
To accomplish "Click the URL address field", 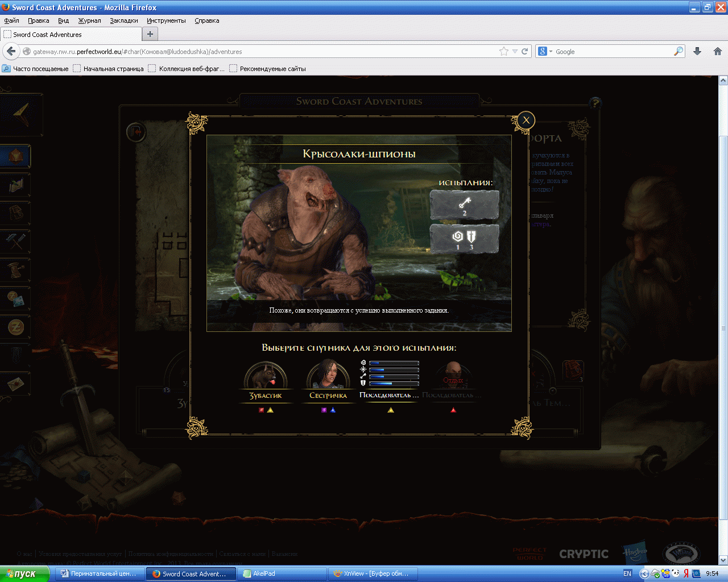I will 262,51.
